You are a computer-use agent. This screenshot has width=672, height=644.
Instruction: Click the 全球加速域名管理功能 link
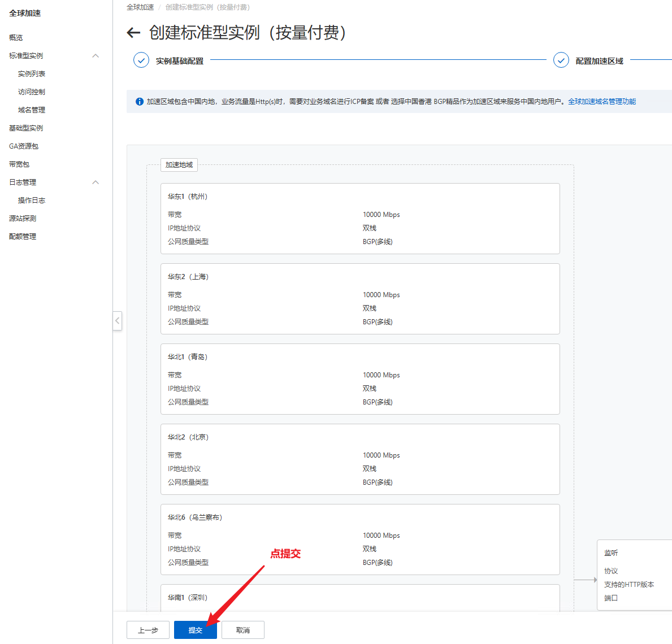[x=602, y=102]
